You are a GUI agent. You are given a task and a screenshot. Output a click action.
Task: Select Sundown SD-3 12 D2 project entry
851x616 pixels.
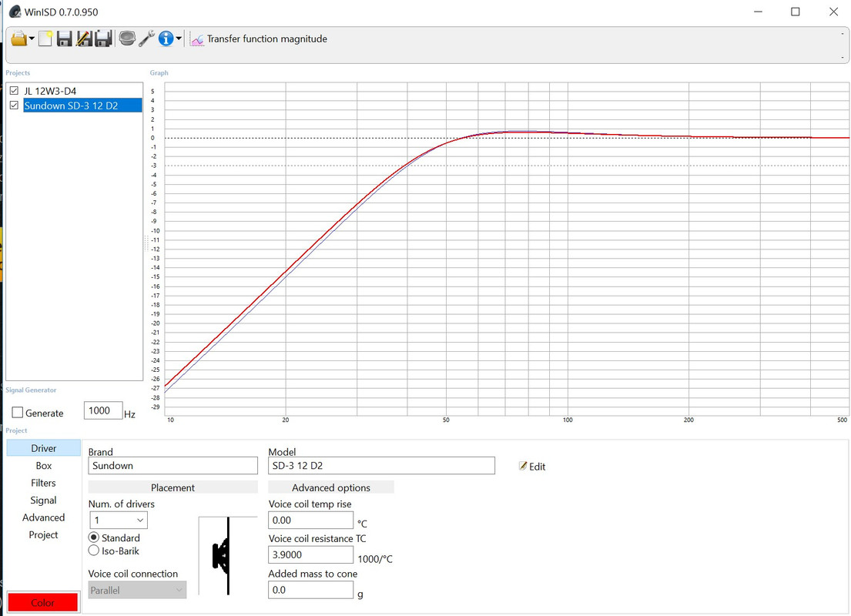click(82, 105)
